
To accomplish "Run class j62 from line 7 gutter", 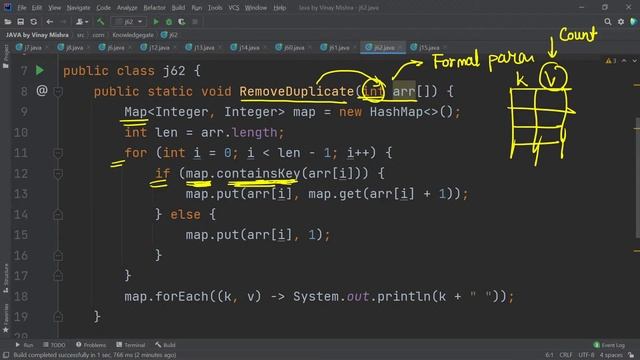I will pyautogui.click(x=40, y=71).
